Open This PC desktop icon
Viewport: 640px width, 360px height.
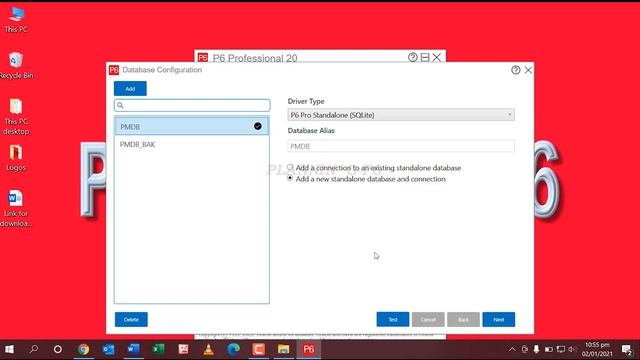[x=16, y=20]
